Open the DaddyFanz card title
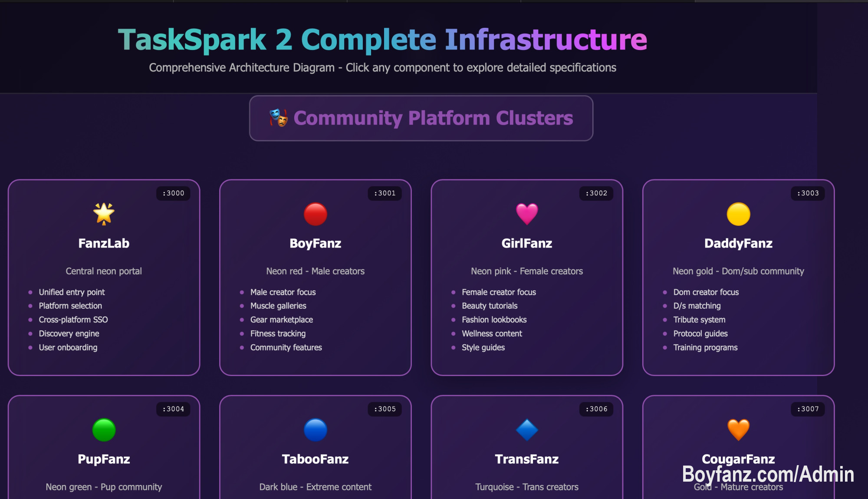The image size is (868, 499). click(738, 243)
